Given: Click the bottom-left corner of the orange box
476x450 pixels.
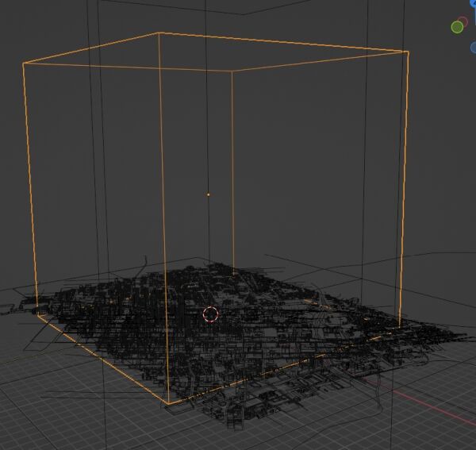Looking at the screenshot, I should [x=37, y=314].
